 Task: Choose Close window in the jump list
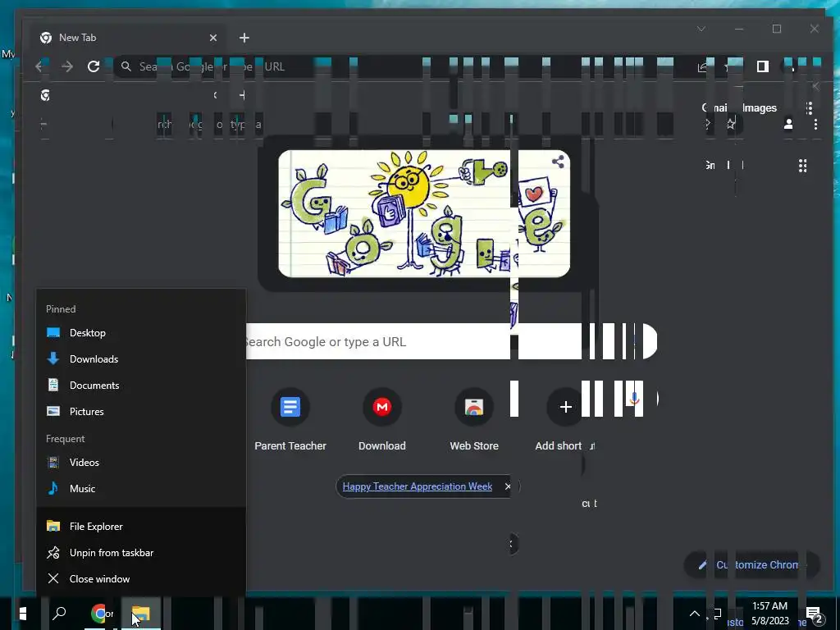coord(141,578)
